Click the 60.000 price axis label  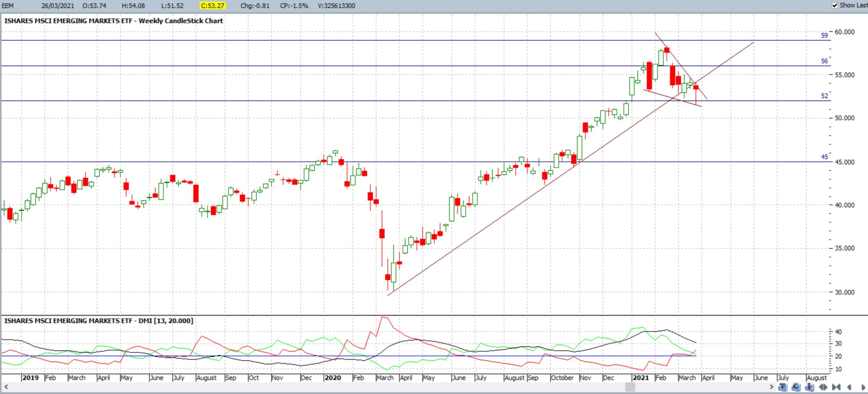coord(844,32)
